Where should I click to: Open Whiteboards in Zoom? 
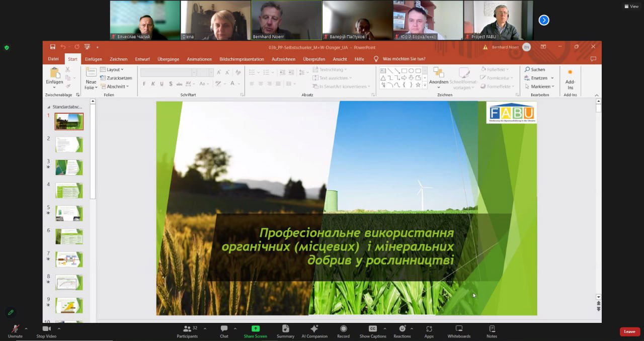coord(459,331)
